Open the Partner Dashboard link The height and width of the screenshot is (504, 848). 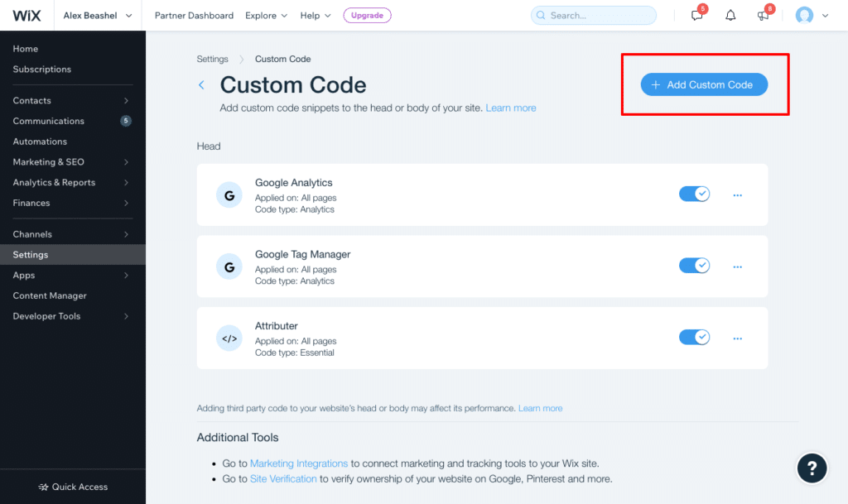(x=194, y=16)
